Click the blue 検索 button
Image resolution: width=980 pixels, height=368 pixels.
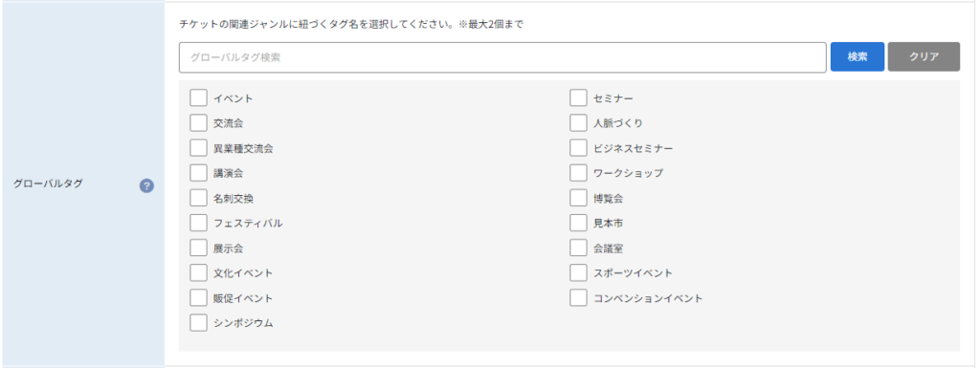(857, 56)
